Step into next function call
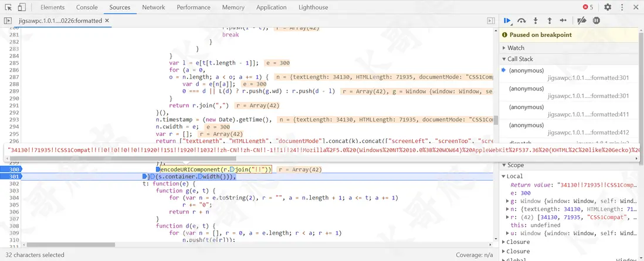Viewport: 644px width, 261px height. pyautogui.click(x=535, y=21)
